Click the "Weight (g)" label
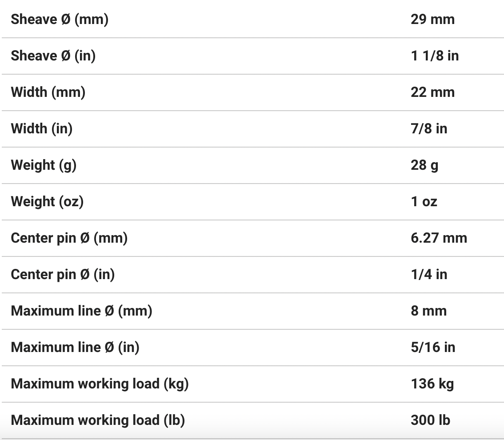The height and width of the screenshot is (440, 504). coord(44,165)
